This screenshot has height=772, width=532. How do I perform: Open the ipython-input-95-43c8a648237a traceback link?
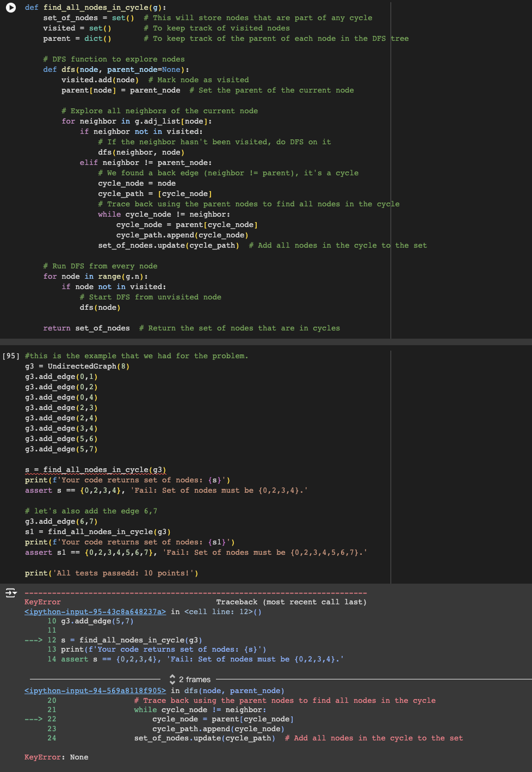tap(95, 612)
